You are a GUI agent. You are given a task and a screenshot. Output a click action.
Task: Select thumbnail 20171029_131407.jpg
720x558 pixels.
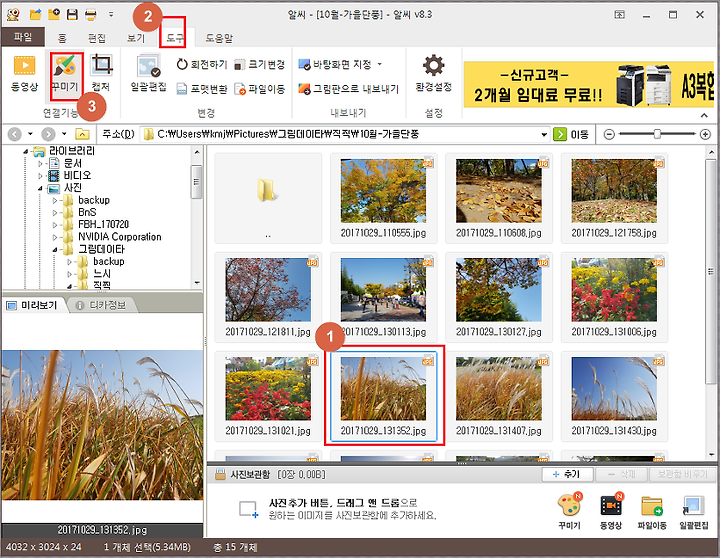tap(499, 396)
